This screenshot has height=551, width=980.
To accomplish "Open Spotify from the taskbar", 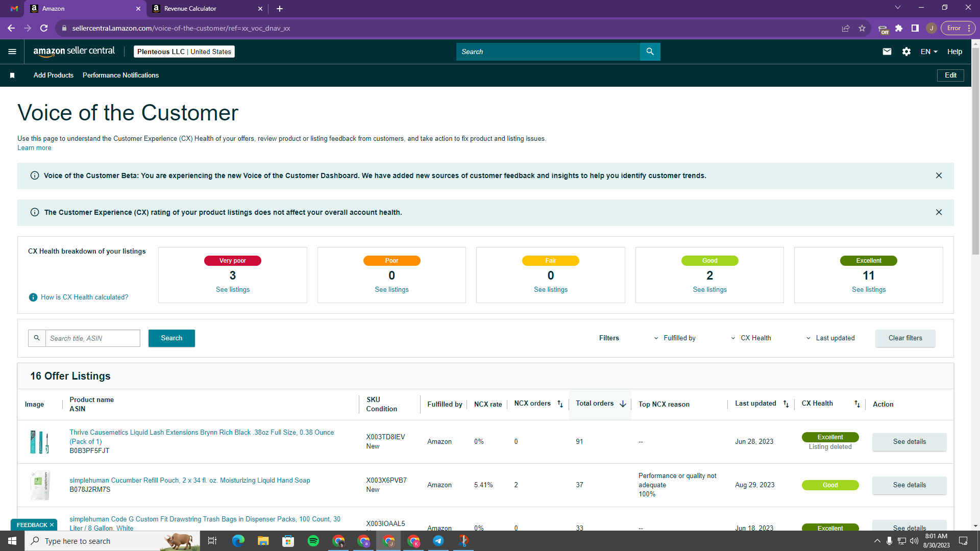I will coord(313,541).
